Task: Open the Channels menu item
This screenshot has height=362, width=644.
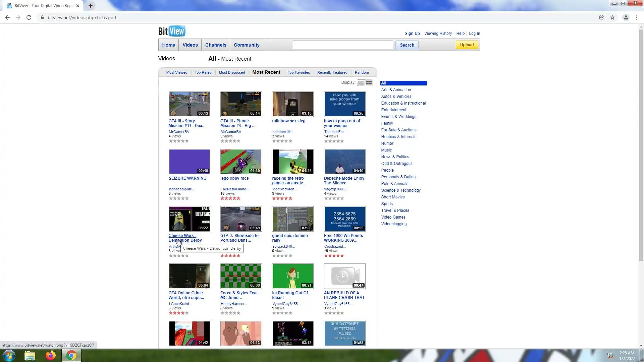Action: click(216, 45)
